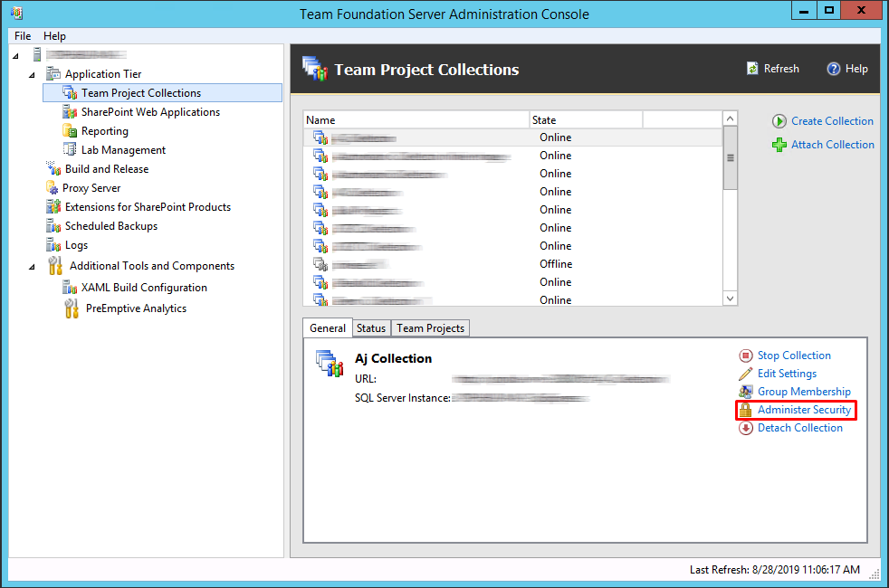Click the Refresh icon in header
The image size is (889, 588).
coord(752,69)
